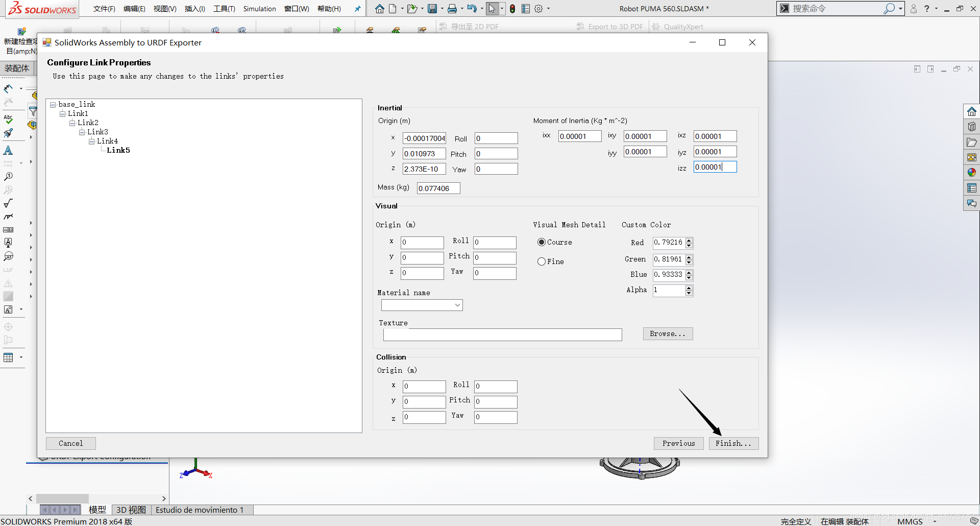The width and height of the screenshot is (980, 526).
Task: Select the Smart Dimension tool
Action: [8, 89]
